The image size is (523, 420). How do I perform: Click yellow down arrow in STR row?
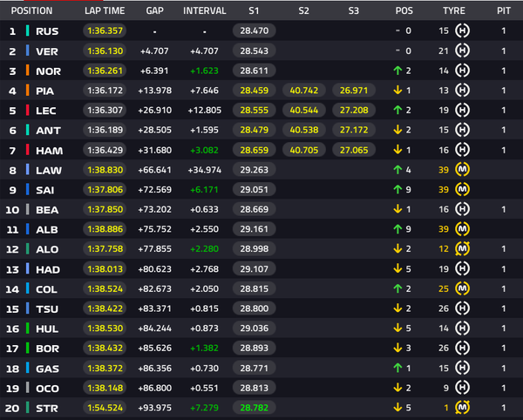pyautogui.click(x=397, y=407)
